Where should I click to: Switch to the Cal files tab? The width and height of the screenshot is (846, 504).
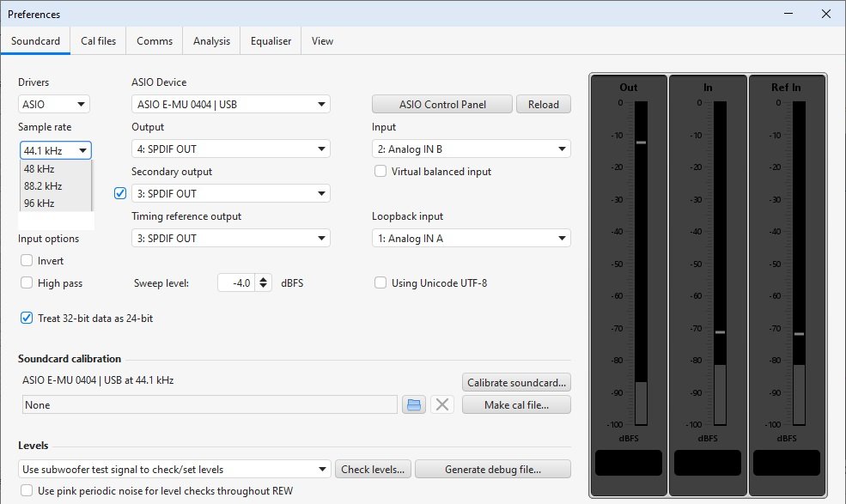pyautogui.click(x=98, y=41)
